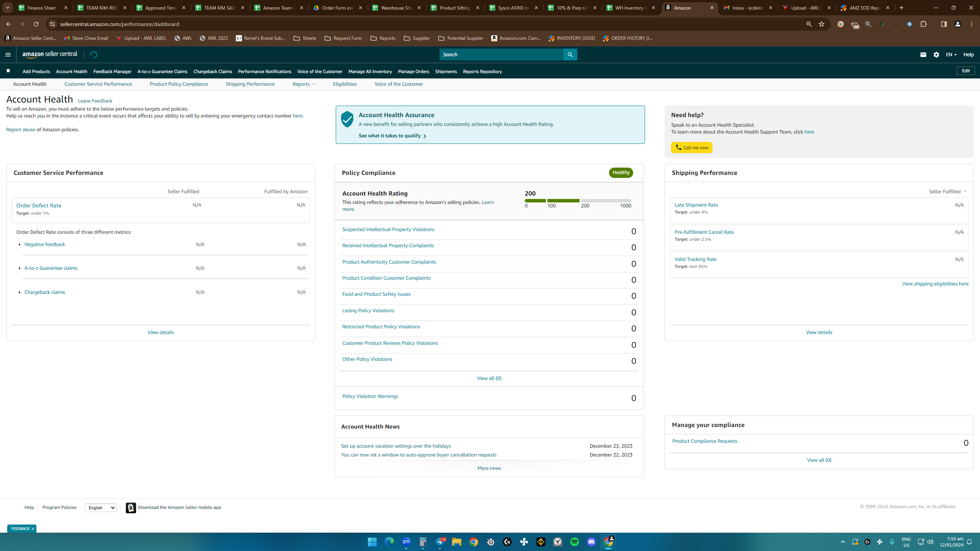Open File Explorer from the taskbar
Screen dimensions: 980x551
click(456, 542)
